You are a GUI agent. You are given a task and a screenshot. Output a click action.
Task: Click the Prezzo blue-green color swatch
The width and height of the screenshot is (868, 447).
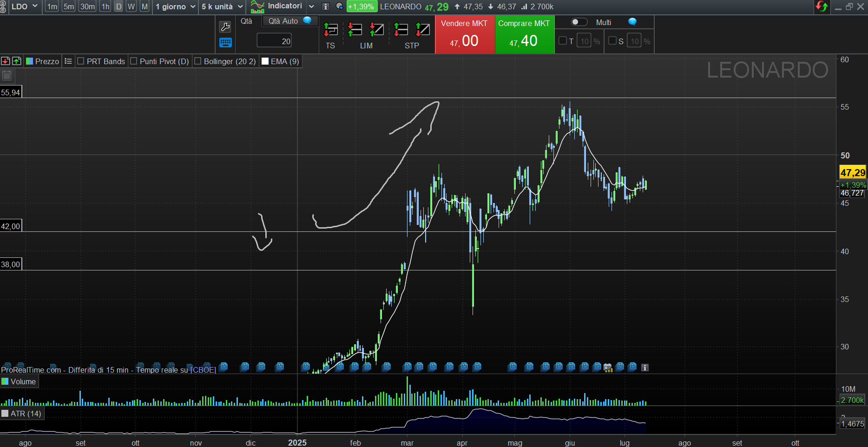coord(29,61)
